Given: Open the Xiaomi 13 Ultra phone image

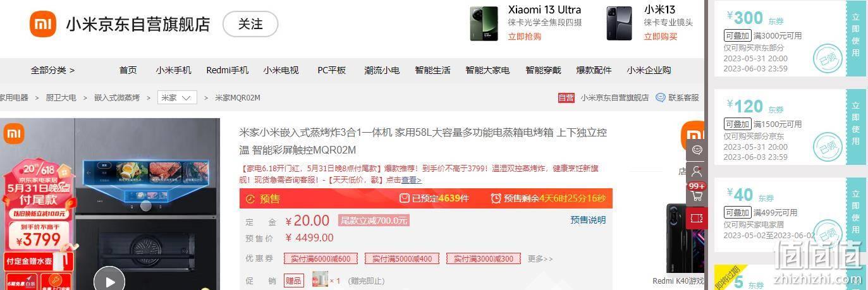Looking at the screenshot, I should (x=484, y=23).
